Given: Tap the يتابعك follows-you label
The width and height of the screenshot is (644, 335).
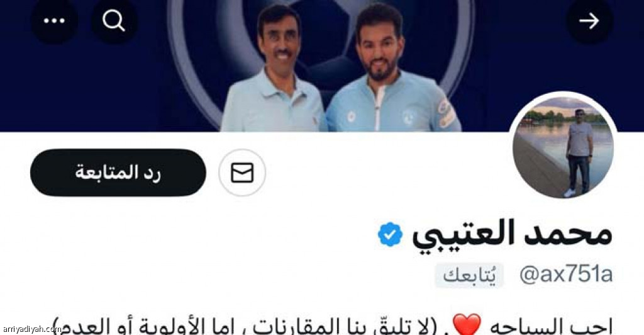Looking at the screenshot, I should coord(469,275).
